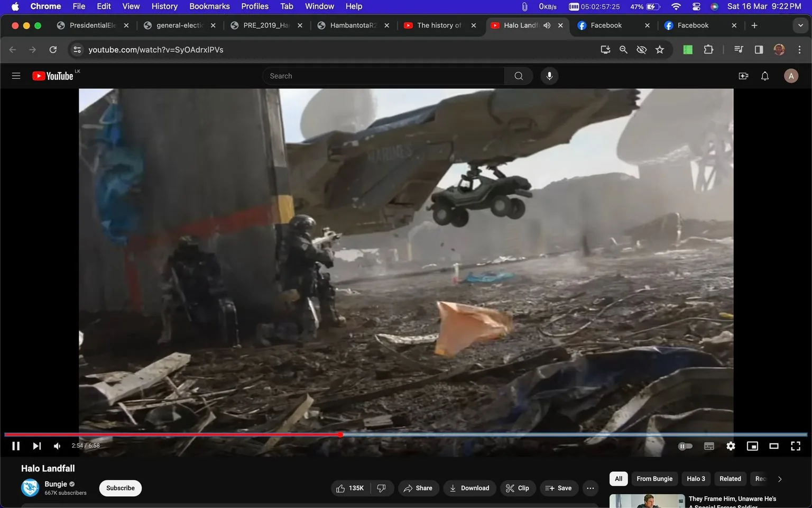Image resolution: width=812 pixels, height=508 pixels.
Task: Skip to the next video
Action: point(36,446)
